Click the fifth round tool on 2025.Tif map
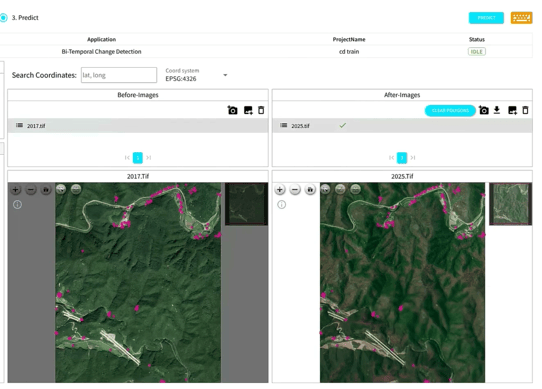 click(340, 189)
